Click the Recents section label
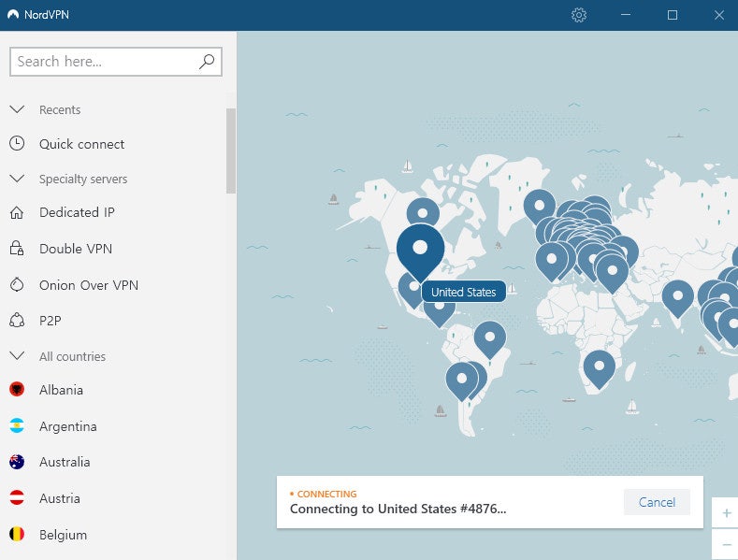Viewport: 738px width, 560px height. tap(60, 109)
